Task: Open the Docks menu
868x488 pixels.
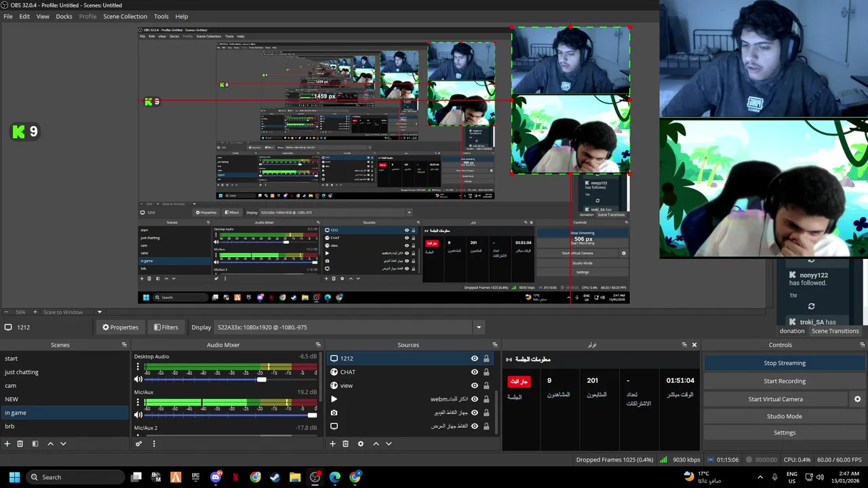Action: tap(64, 16)
